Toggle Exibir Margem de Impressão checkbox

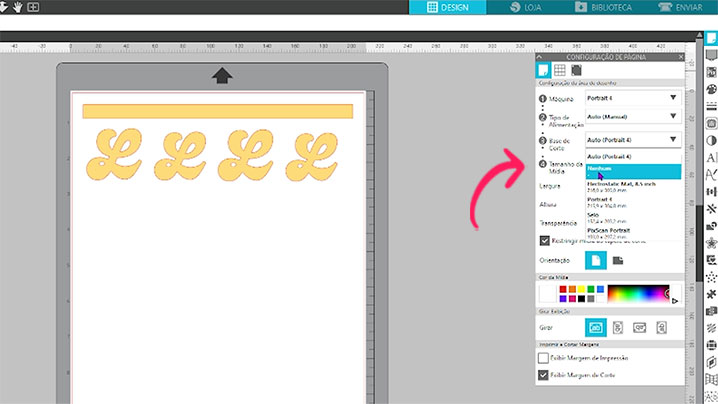click(x=544, y=357)
